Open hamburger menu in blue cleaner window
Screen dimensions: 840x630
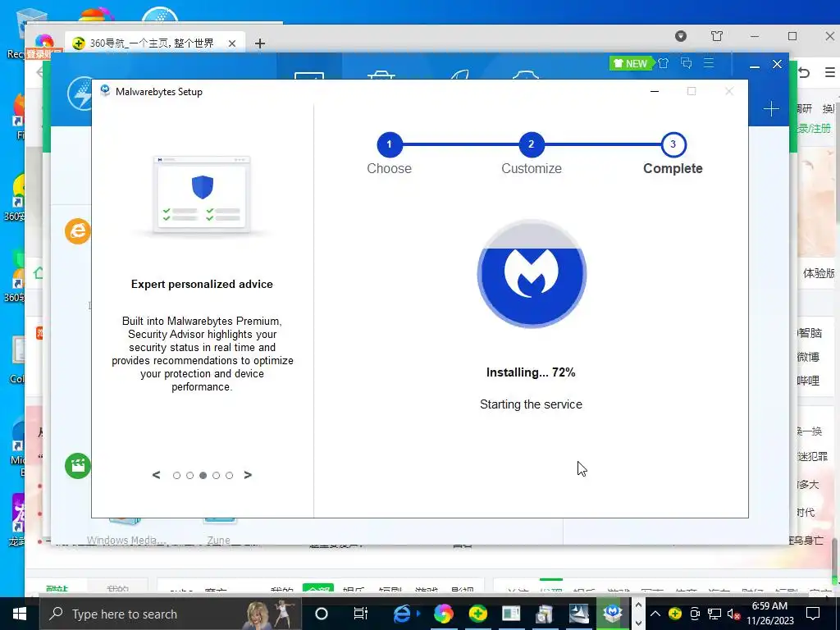point(709,63)
